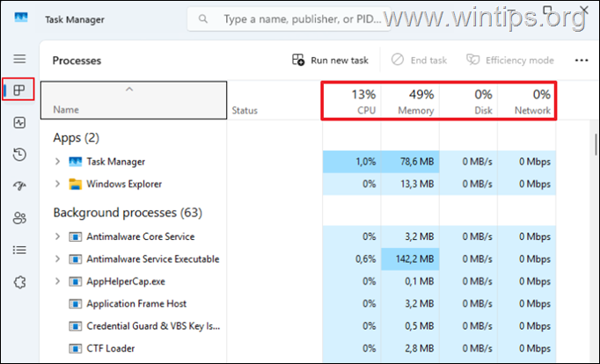Click the search box for name, publisher, or PID
The height and width of the screenshot is (364, 600).
289,18
